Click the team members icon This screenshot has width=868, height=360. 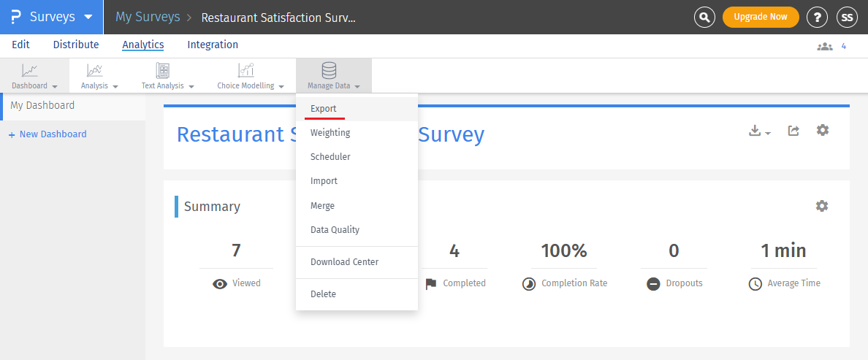pyautogui.click(x=825, y=46)
